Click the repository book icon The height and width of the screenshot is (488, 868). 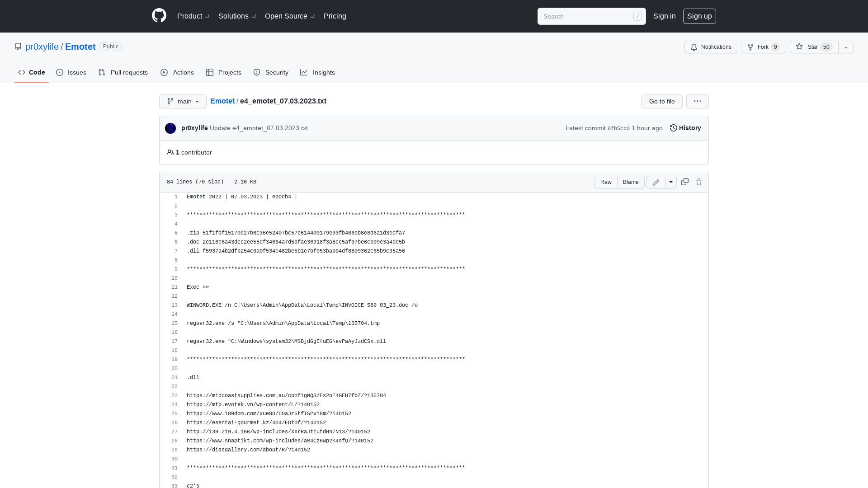pos(18,47)
